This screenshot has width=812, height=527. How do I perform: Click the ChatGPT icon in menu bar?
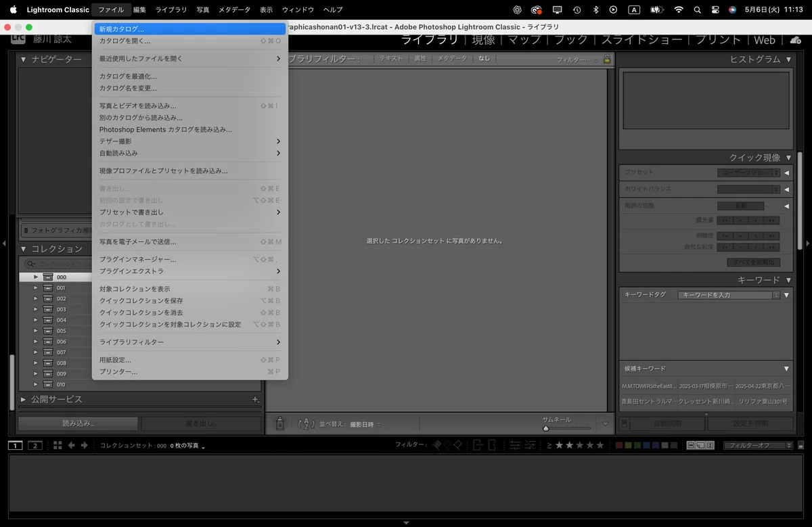(518, 9)
